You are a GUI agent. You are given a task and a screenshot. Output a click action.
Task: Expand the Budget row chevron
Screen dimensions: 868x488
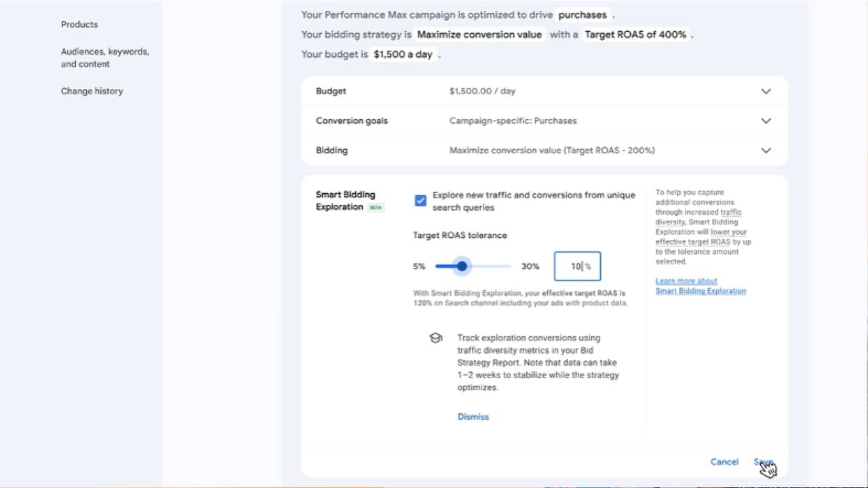click(766, 91)
